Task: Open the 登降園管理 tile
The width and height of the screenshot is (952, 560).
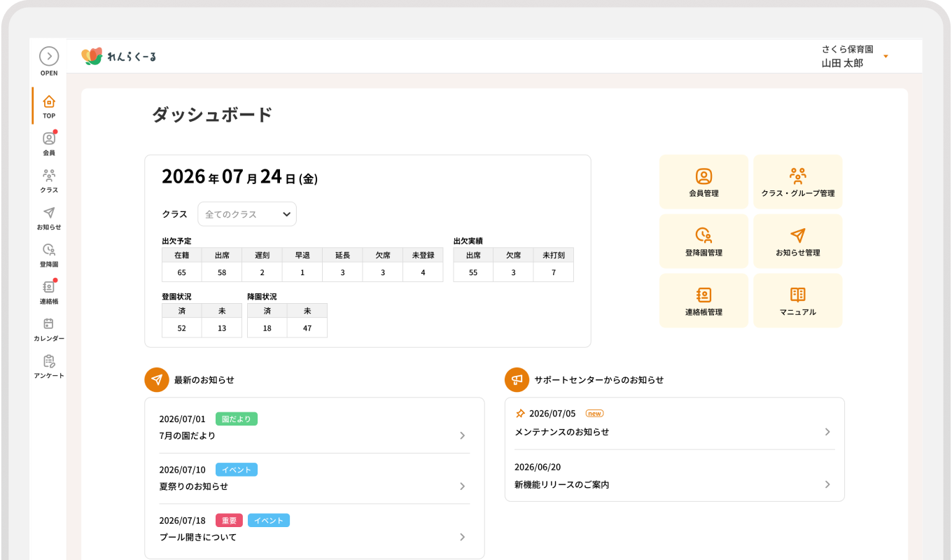Action: [703, 241]
